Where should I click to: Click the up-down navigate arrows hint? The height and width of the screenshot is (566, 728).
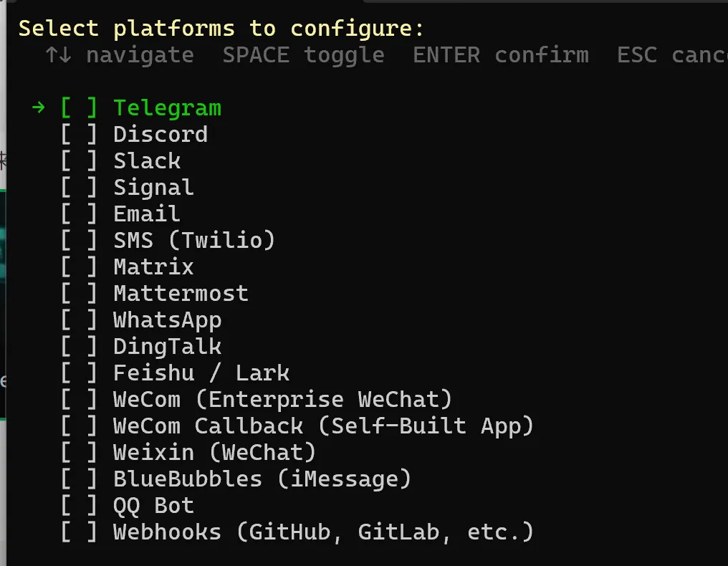pos(57,55)
